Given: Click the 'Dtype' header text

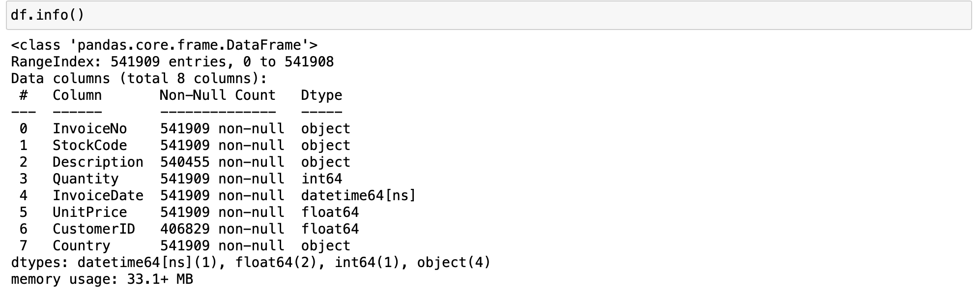Looking at the screenshot, I should pos(321,95).
